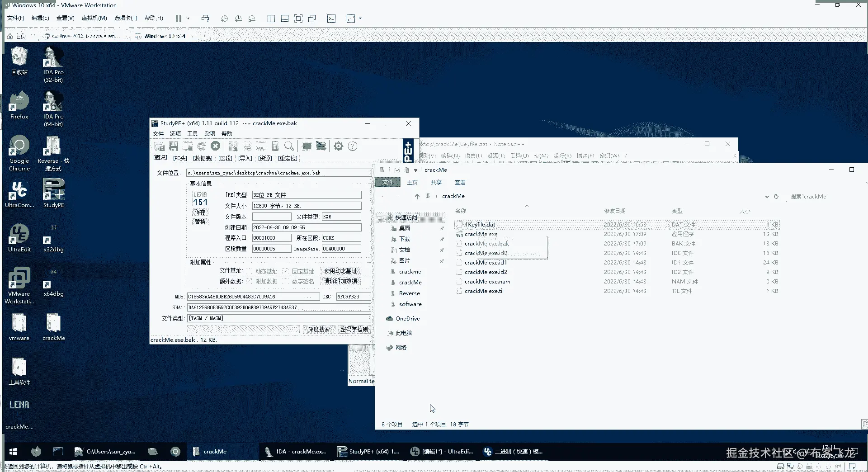Click the open-file icon in StudyPE toolbar

click(159, 146)
